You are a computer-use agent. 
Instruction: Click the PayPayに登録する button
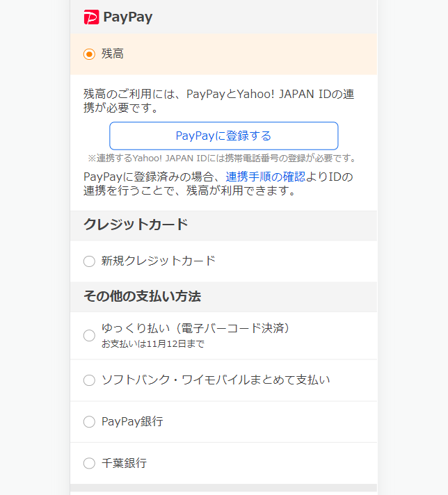coord(224,136)
